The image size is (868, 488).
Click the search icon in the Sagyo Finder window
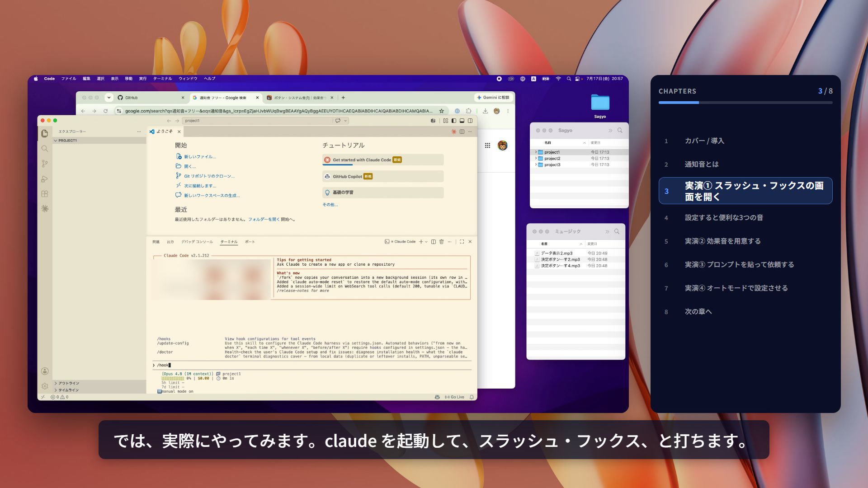pos(620,130)
